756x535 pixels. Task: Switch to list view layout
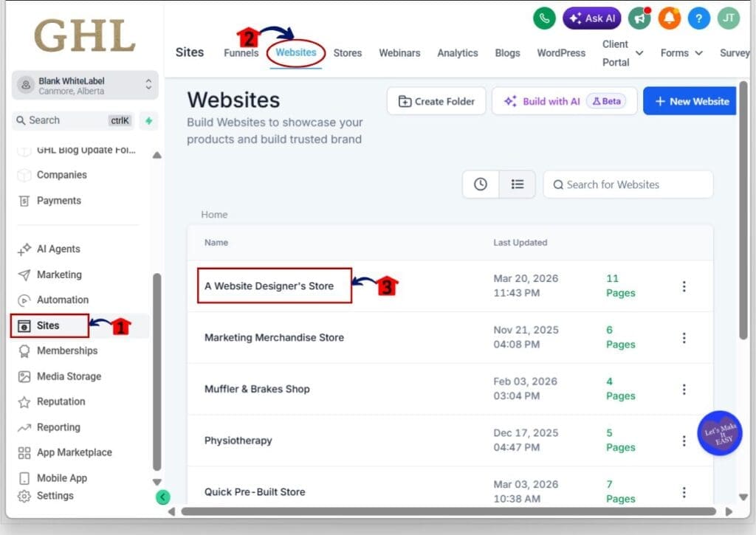(x=518, y=184)
